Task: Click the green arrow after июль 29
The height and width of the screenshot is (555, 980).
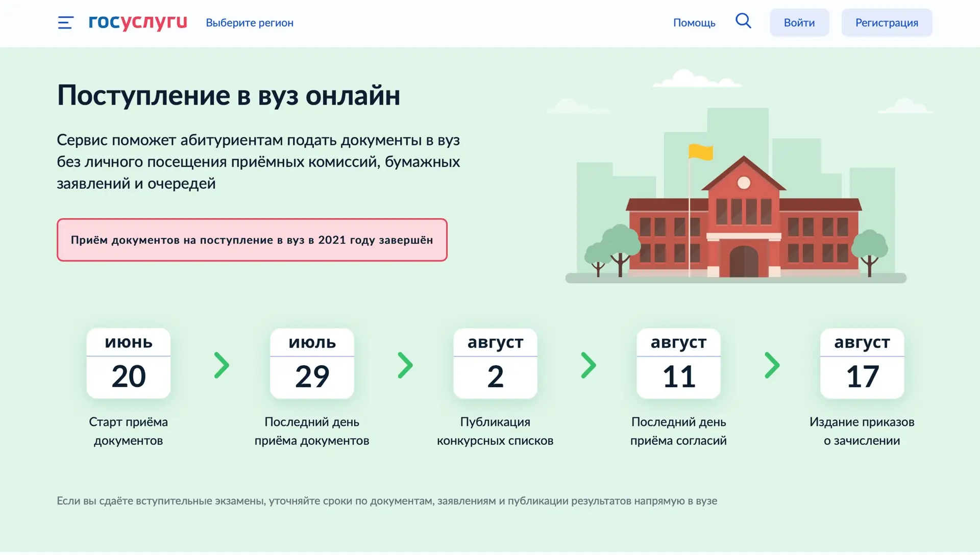Action: pos(405,365)
